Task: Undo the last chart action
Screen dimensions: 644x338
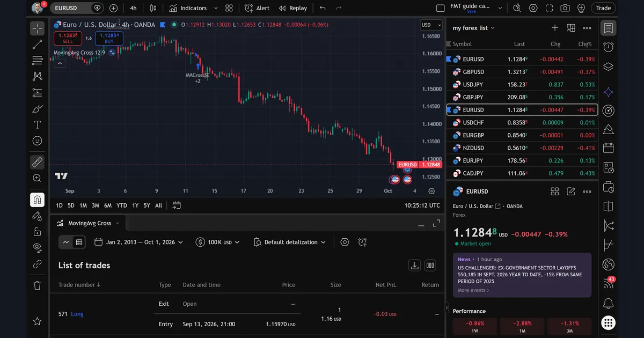Action: (x=322, y=8)
